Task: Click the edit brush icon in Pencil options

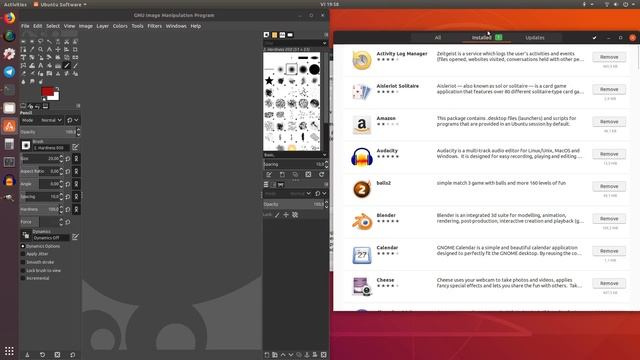Action: point(76,147)
